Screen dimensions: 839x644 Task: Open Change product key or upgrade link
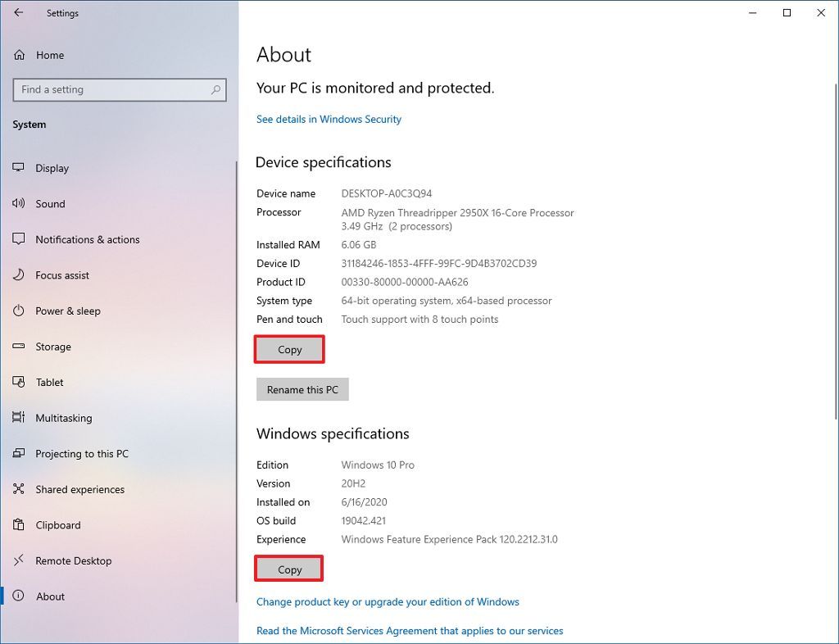point(388,601)
